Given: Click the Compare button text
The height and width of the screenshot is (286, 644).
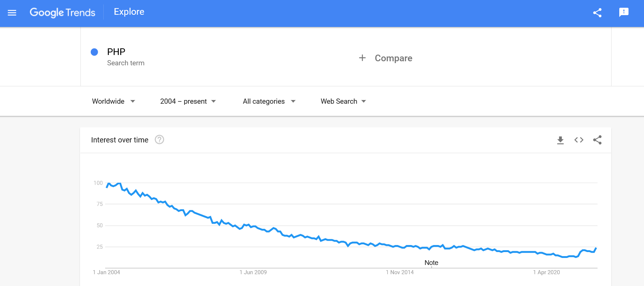Looking at the screenshot, I should 394,58.
